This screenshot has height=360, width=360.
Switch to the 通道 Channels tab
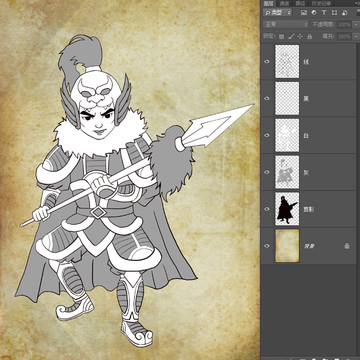tap(284, 3)
